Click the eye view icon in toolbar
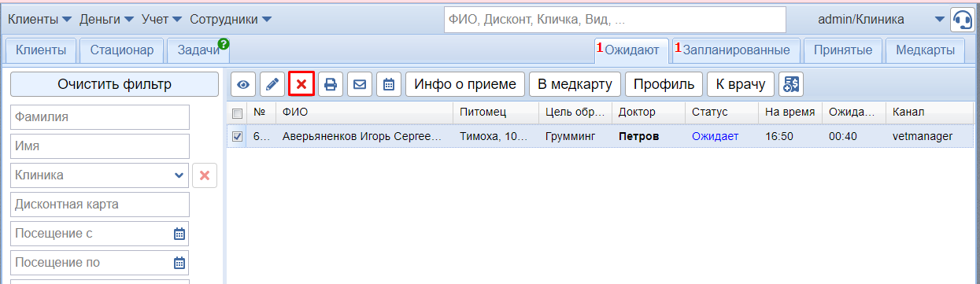This screenshot has height=284, width=980. (243, 84)
